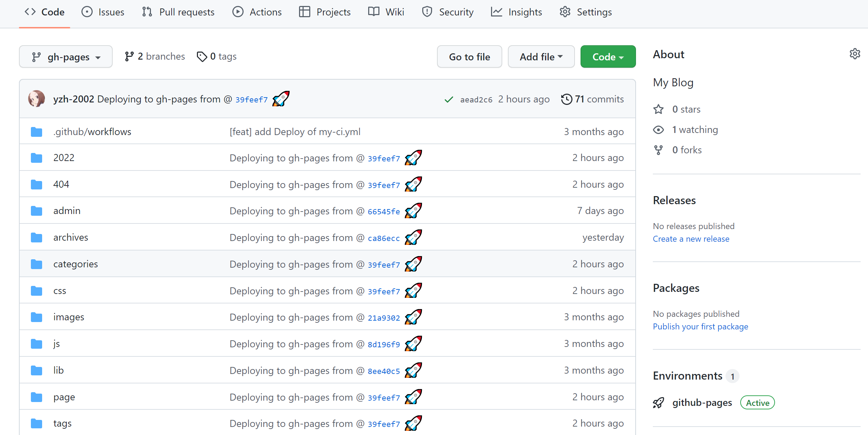Click the fork icon beside 0 forks
The height and width of the screenshot is (435, 868).
point(658,150)
